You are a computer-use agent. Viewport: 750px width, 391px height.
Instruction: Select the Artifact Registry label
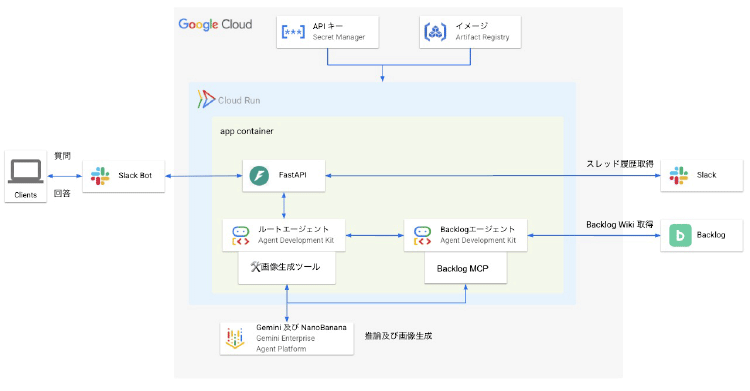pyautogui.click(x=482, y=37)
